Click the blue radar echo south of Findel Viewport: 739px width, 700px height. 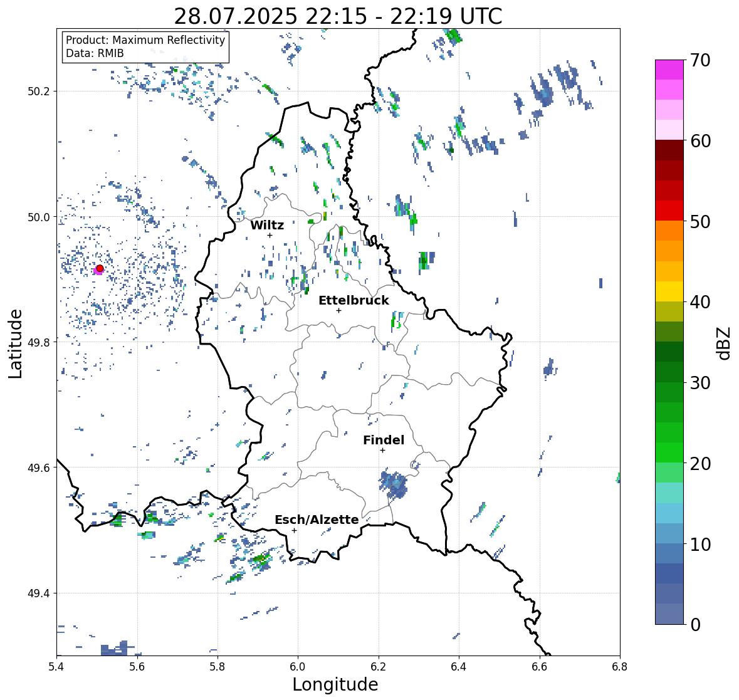(394, 484)
